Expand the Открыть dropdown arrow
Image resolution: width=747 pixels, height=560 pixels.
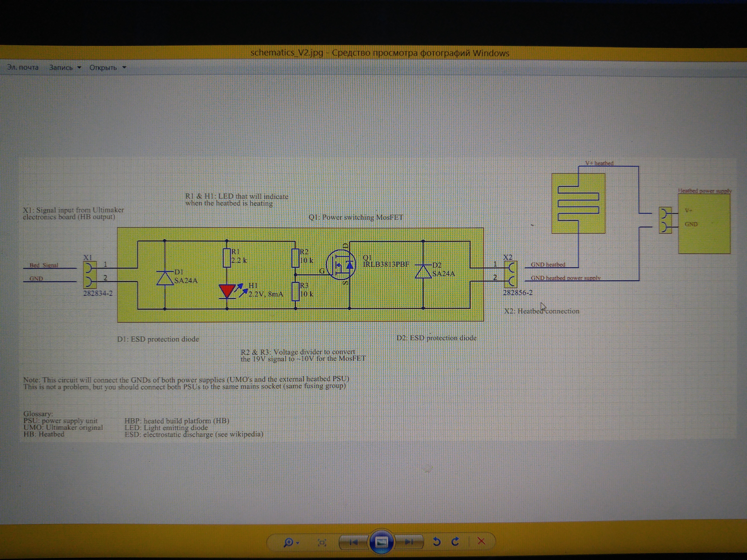124,67
